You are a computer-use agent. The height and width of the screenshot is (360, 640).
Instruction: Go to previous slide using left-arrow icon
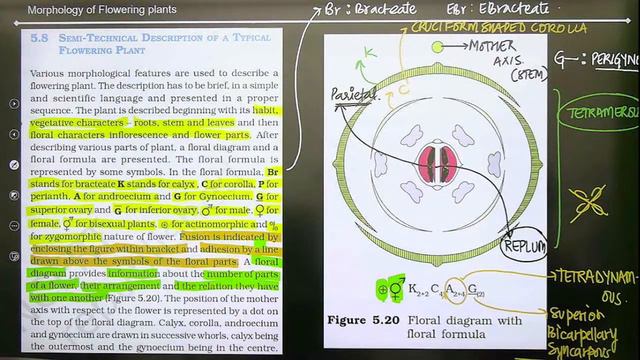point(14,134)
